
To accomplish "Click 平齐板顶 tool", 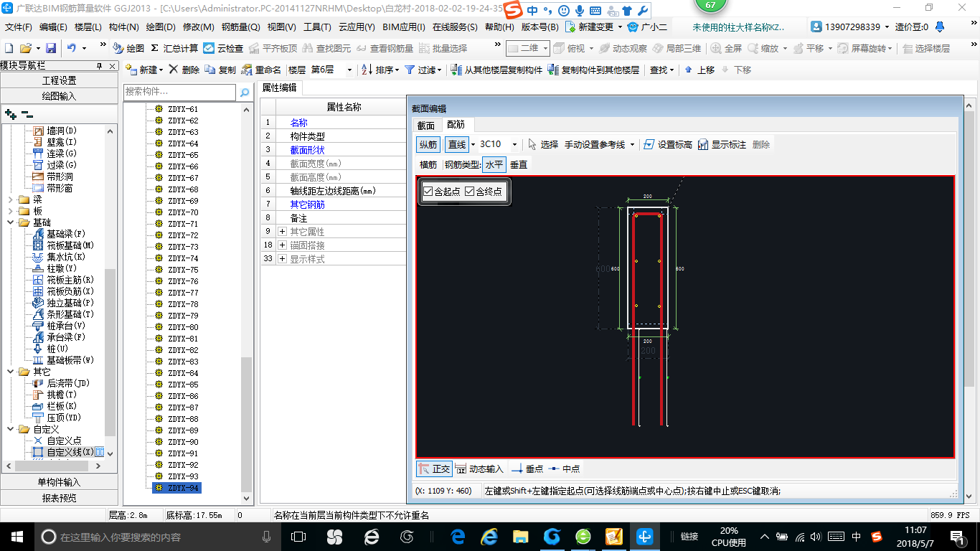I will click(x=273, y=48).
